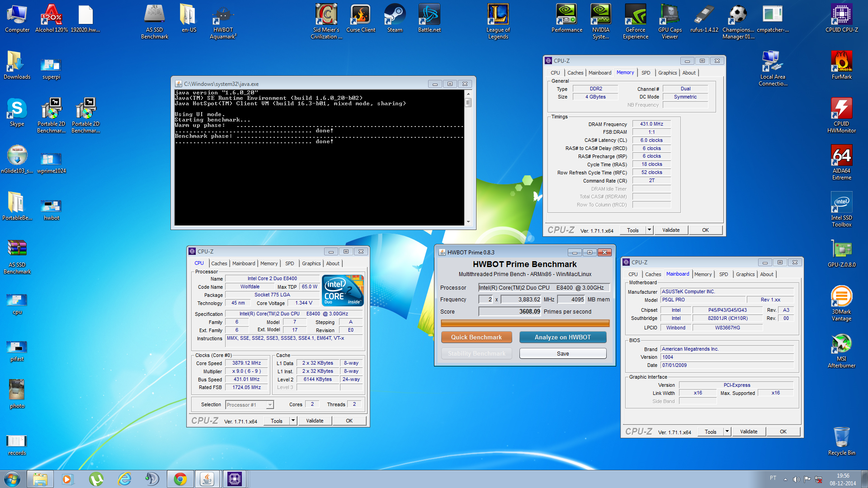This screenshot has height=488, width=868.
Task: Click Quick Benchmark in HWBOT Prime
Action: [476, 337]
